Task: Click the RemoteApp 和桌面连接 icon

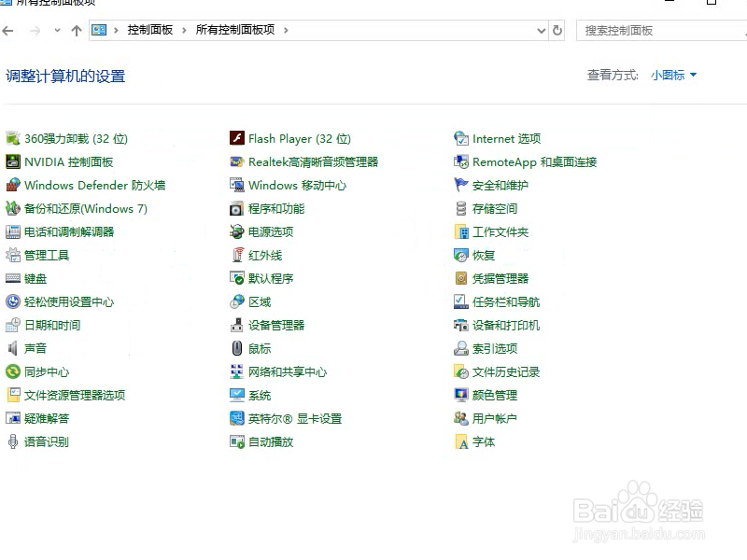Action: (461, 161)
